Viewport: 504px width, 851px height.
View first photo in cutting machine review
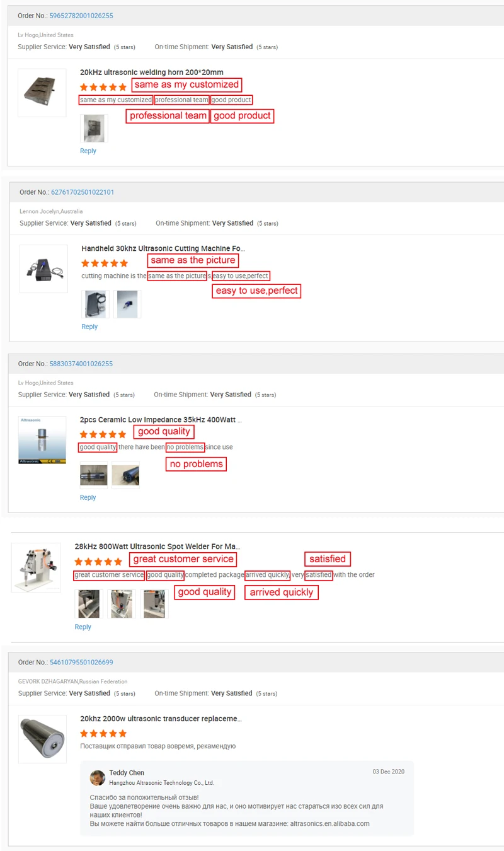tap(96, 304)
